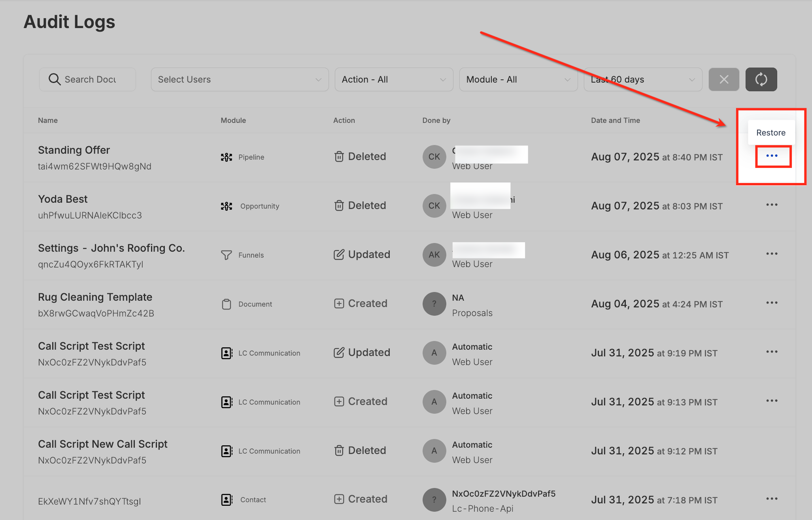This screenshot has width=812, height=520.
Task: Click the clear filters X button
Action: (x=724, y=79)
